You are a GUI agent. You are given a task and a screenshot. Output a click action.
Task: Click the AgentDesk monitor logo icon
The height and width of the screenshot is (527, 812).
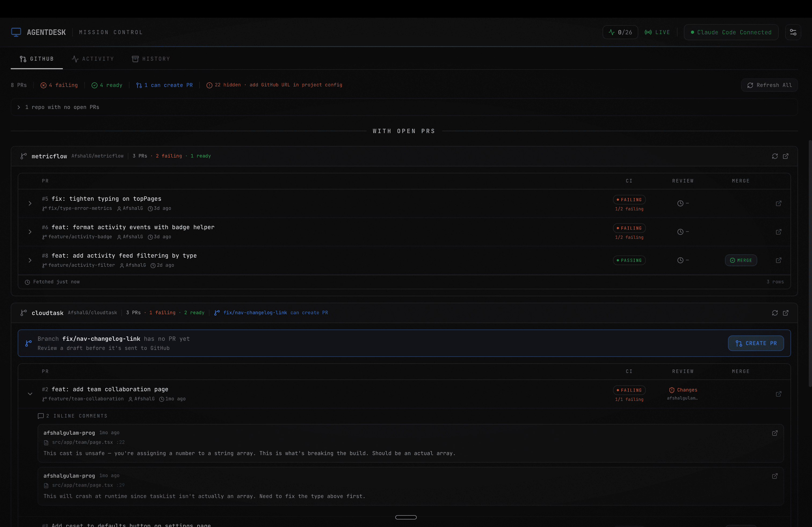click(x=16, y=32)
